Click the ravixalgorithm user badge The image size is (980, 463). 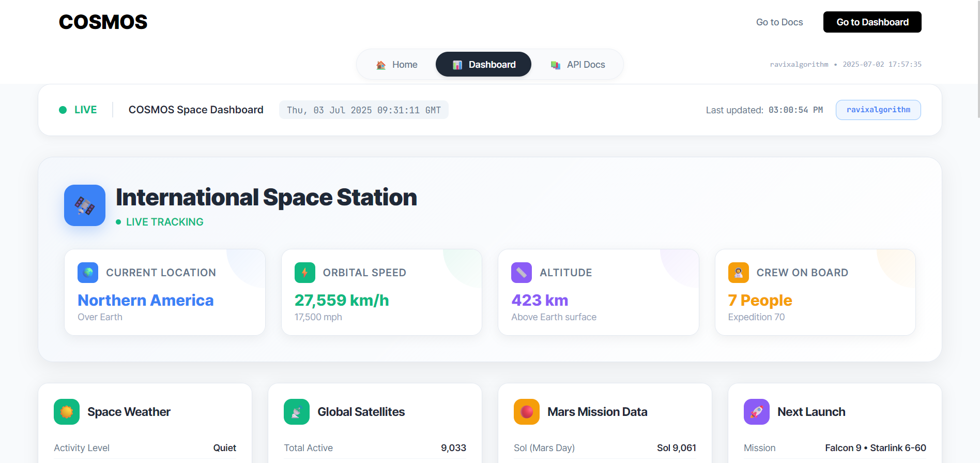[x=878, y=110]
